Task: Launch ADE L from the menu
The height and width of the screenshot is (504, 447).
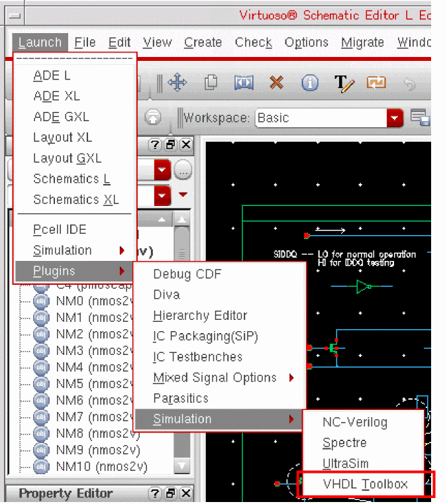Action: [x=75, y=76]
